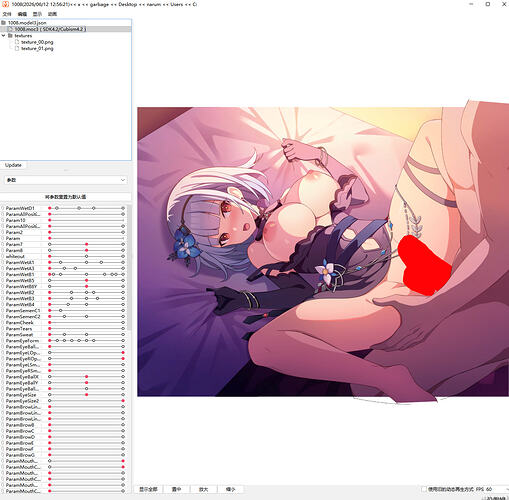
Task: Click the ParamEyeBallX slider track
Action: pos(86,377)
